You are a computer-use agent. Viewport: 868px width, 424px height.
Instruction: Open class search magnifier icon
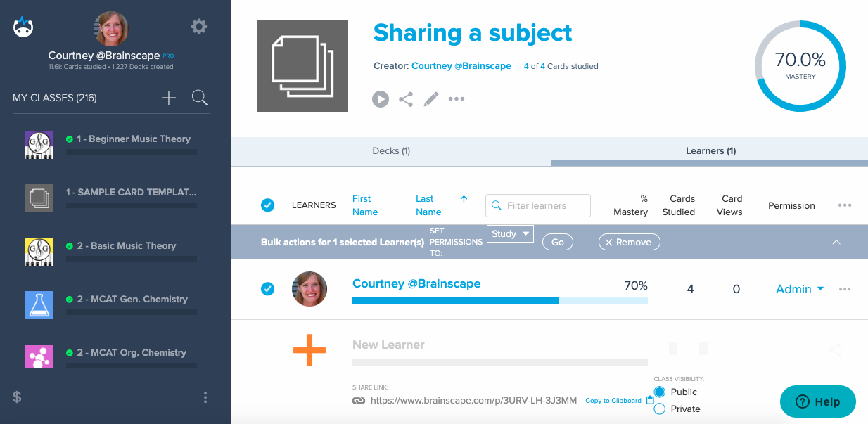point(200,98)
